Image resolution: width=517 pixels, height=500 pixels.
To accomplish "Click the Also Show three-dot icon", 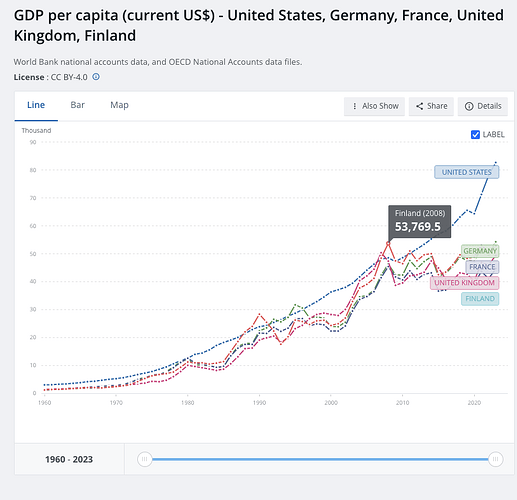I will pyautogui.click(x=355, y=106).
